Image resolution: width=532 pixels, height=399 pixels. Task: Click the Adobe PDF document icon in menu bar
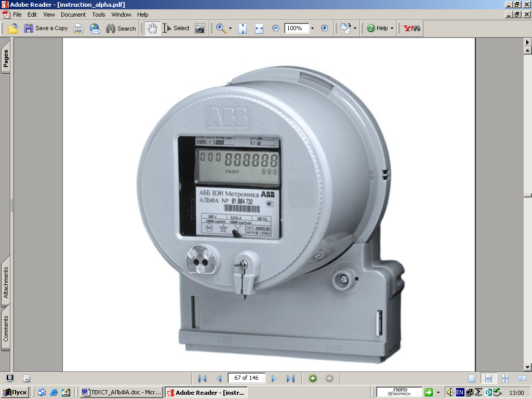click(x=6, y=15)
